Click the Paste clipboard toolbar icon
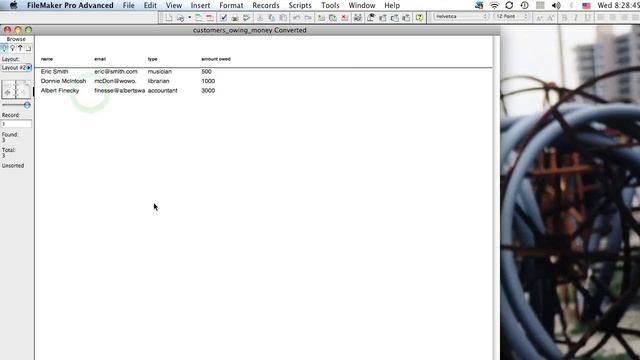 point(283,18)
